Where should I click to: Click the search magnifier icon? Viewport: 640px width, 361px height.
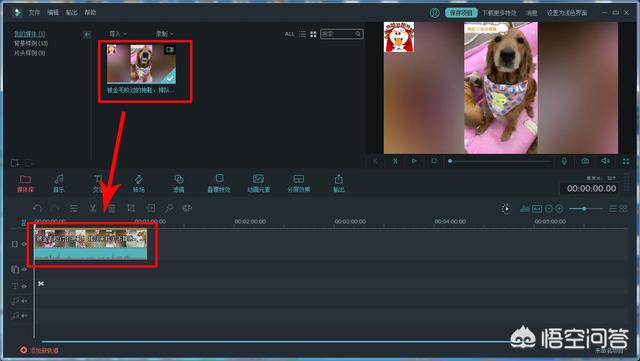click(x=358, y=34)
